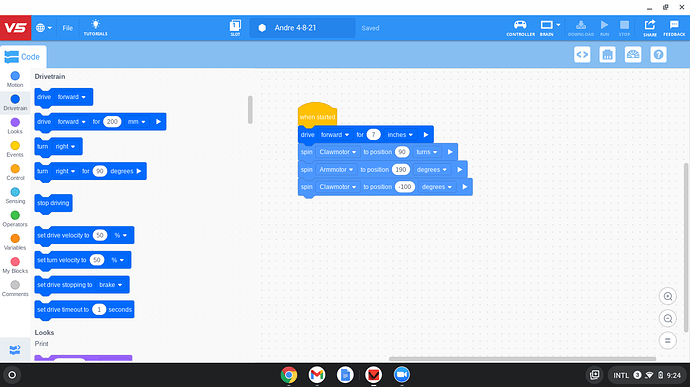Open right dropdown on palette turn block
This screenshot has height=387, width=690.
point(65,147)
